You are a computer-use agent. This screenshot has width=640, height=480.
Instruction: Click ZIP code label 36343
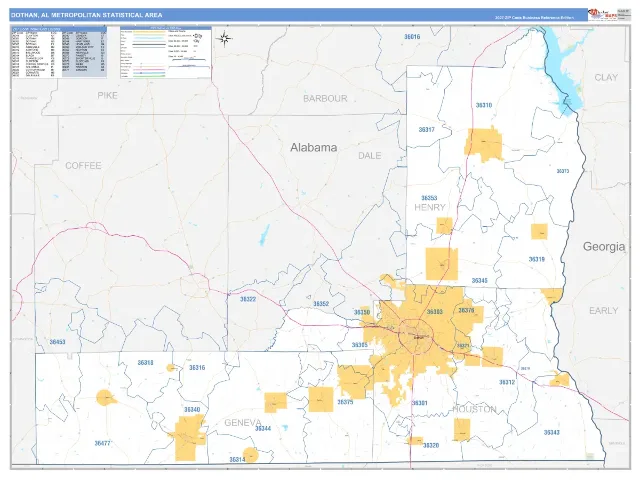[552, 432]
